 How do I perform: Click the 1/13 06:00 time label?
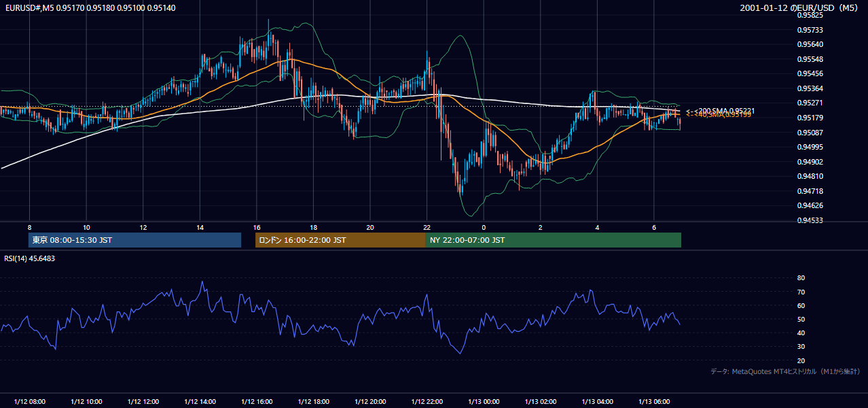654,401
